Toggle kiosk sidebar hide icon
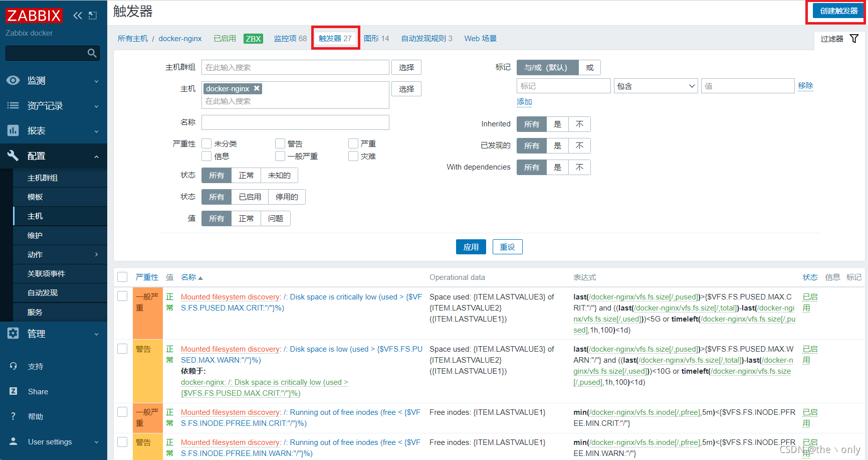This screenshot has width=868, height=460. 93,16
